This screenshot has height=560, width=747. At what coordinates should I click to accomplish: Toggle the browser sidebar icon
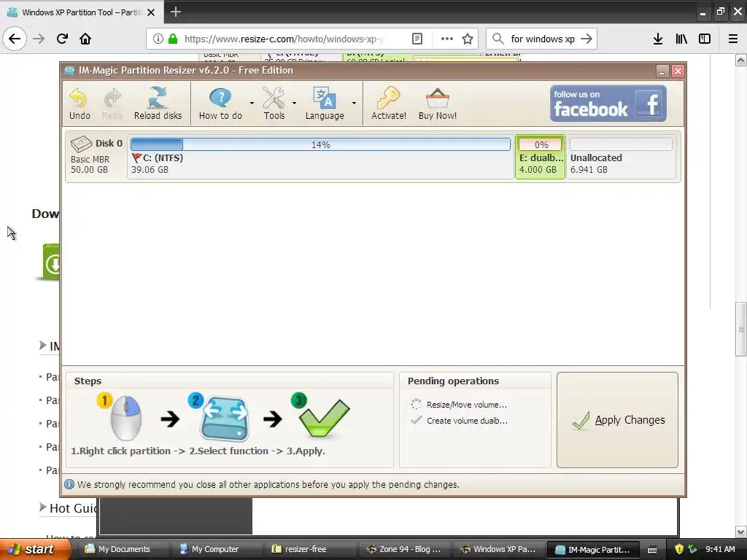point(705,39)
